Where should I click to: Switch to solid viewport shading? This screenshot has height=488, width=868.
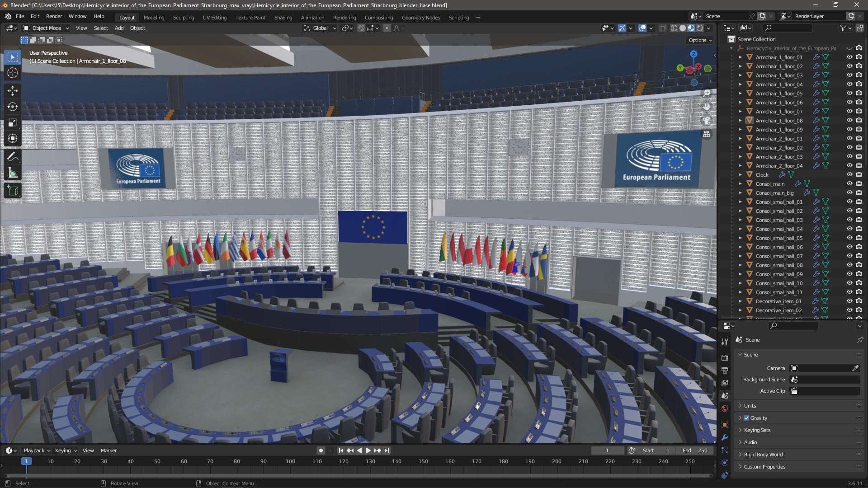(x=683, y=28)
